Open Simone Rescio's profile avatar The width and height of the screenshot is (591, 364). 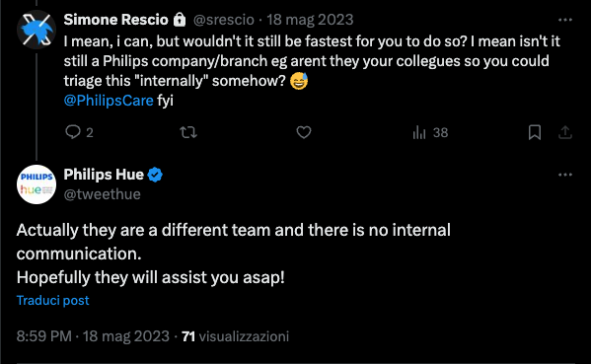37,30
